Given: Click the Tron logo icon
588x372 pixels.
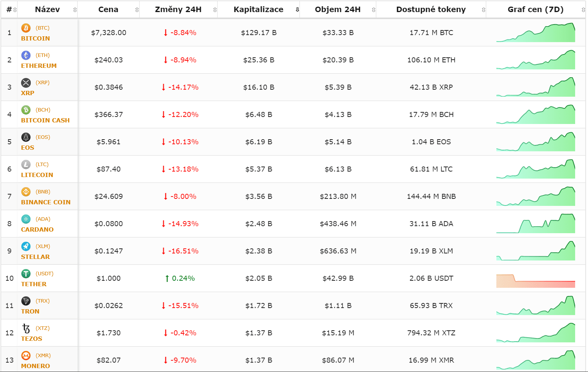Looking at the screenshot, I should coord(26,301).
